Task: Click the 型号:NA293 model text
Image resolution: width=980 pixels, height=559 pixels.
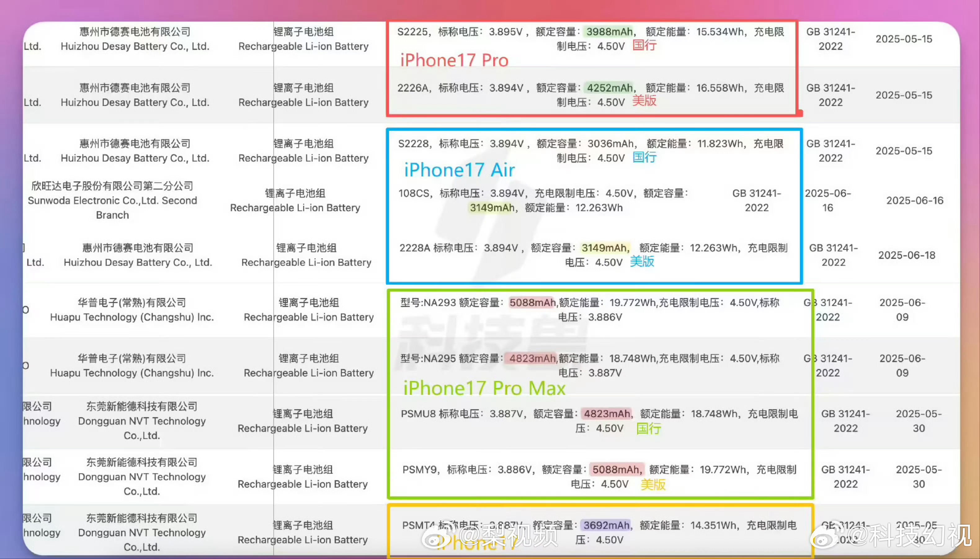Action: (428, 302)
